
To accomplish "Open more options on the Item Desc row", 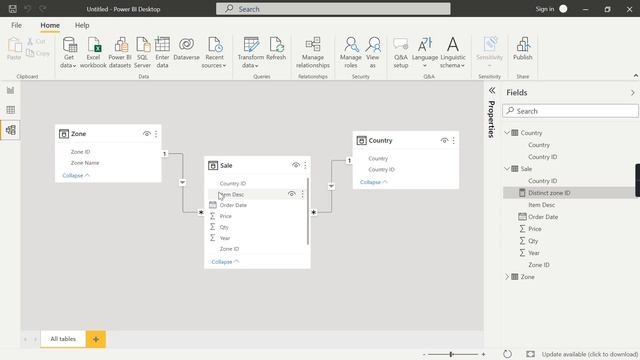I will pyautogui.click(x=302, y=194).
